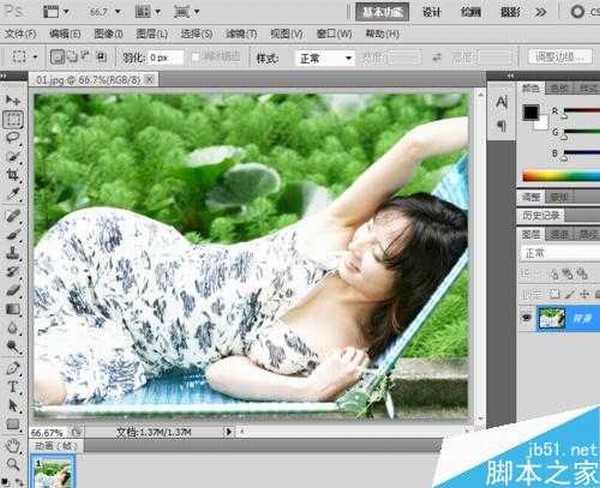Choose the new selection mode button
The width and height of the screenshot is (600, 488).
coord(57,58)
